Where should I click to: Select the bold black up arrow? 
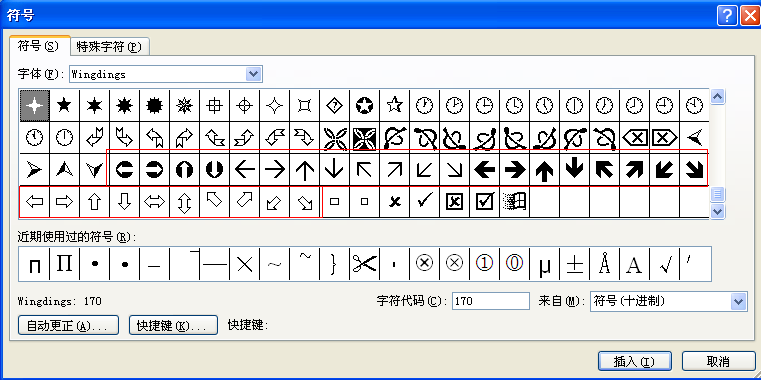pyautogui.click(x=545, y=169)
